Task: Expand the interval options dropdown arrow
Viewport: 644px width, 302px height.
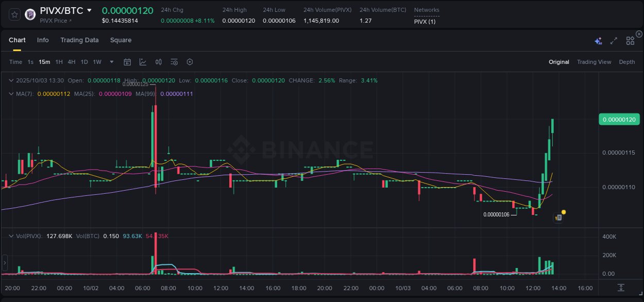Action: click(111, 62)
